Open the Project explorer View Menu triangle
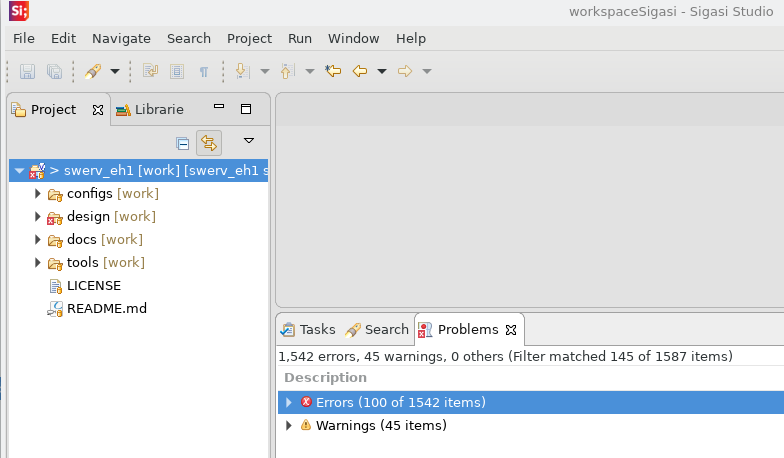This screenshot has width=784, height=458. point(249,141)
